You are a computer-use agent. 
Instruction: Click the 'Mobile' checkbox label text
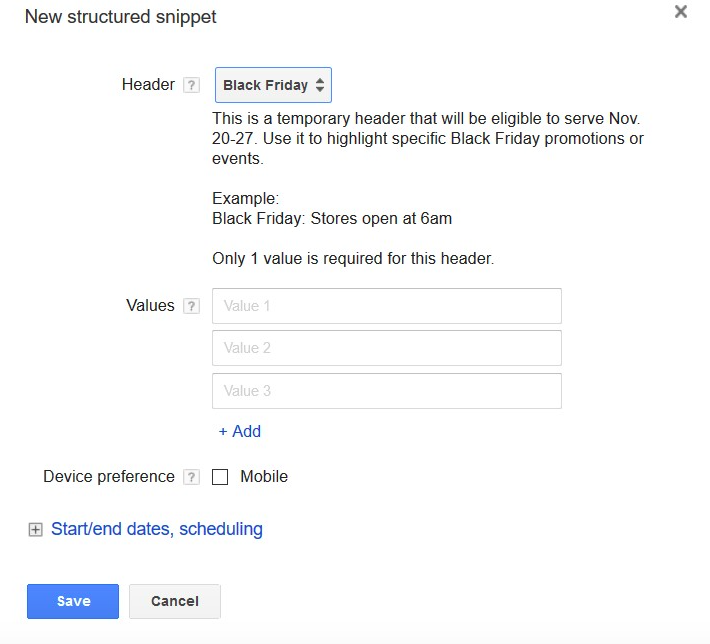point(264,476)
